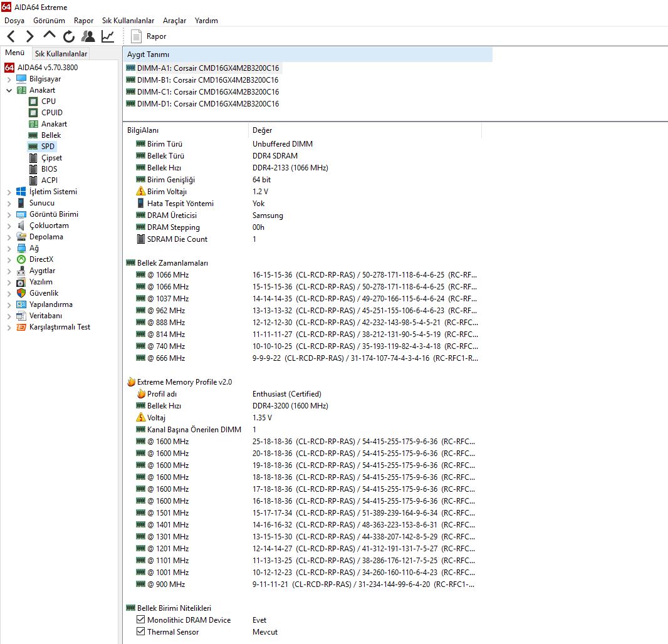Expand the DirectX node
This screenshot has width=668, height=644.
click(9, 260)
